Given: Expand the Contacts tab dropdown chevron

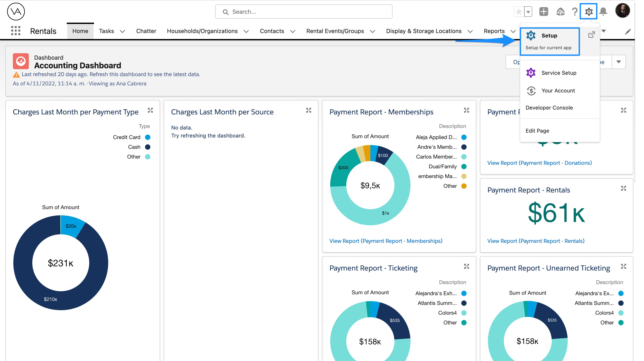Looking at the screenshot, I should coord(293,31).
